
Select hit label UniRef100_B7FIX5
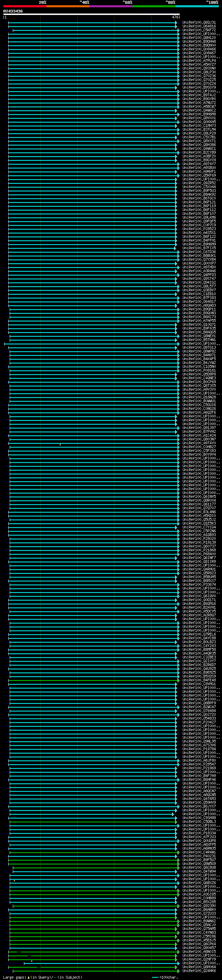tap(199, 248)
